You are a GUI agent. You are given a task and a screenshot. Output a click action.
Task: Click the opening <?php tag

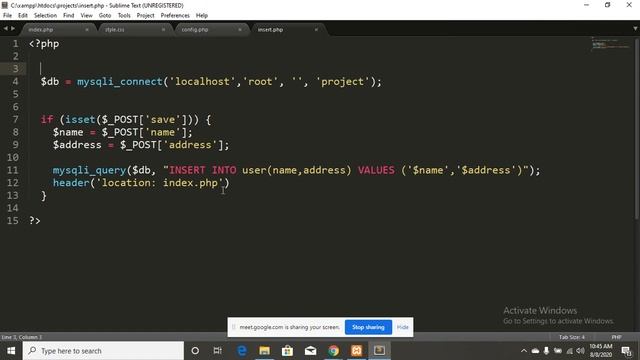[44, 44]
